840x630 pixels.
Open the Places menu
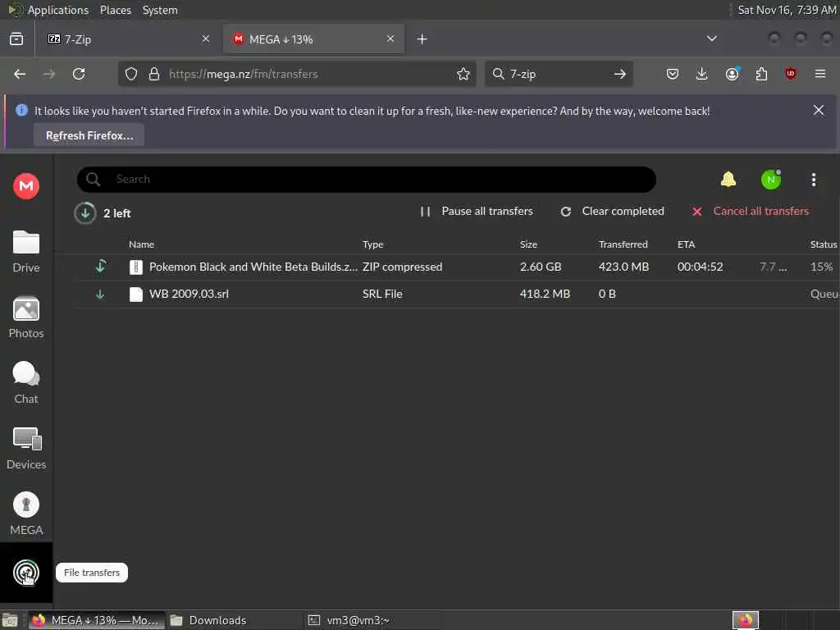pyautogui.click(x=115, y=10)
